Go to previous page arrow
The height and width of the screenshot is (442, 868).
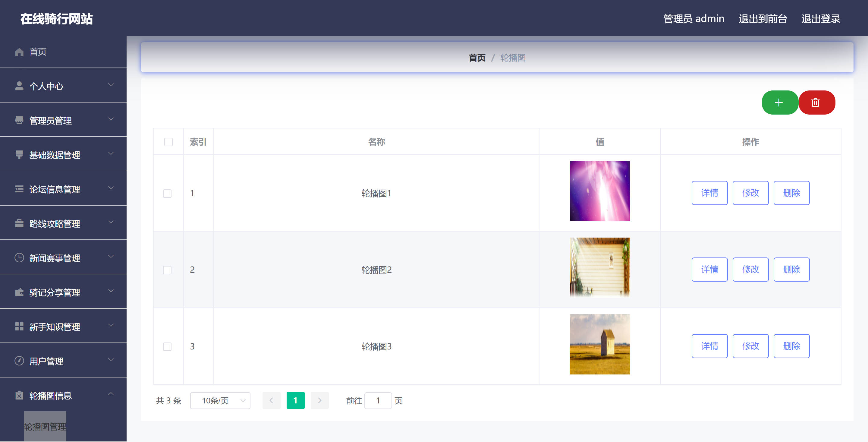click(271, 400)
